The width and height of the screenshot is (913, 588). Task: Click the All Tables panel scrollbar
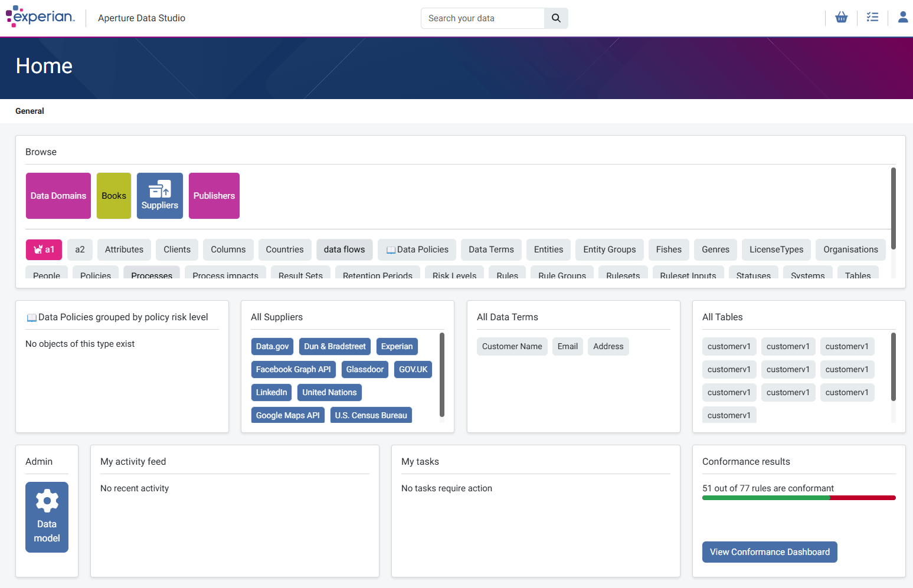[x=893, y=367]
